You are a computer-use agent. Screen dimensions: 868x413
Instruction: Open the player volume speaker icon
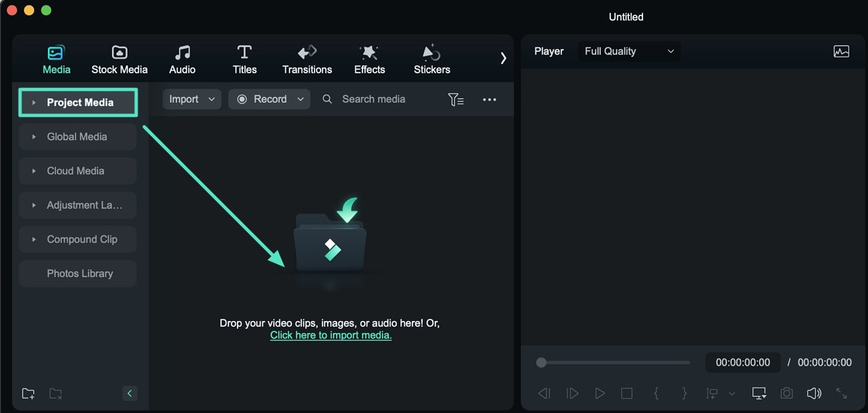pyautogui.click(x=814, y=394)
